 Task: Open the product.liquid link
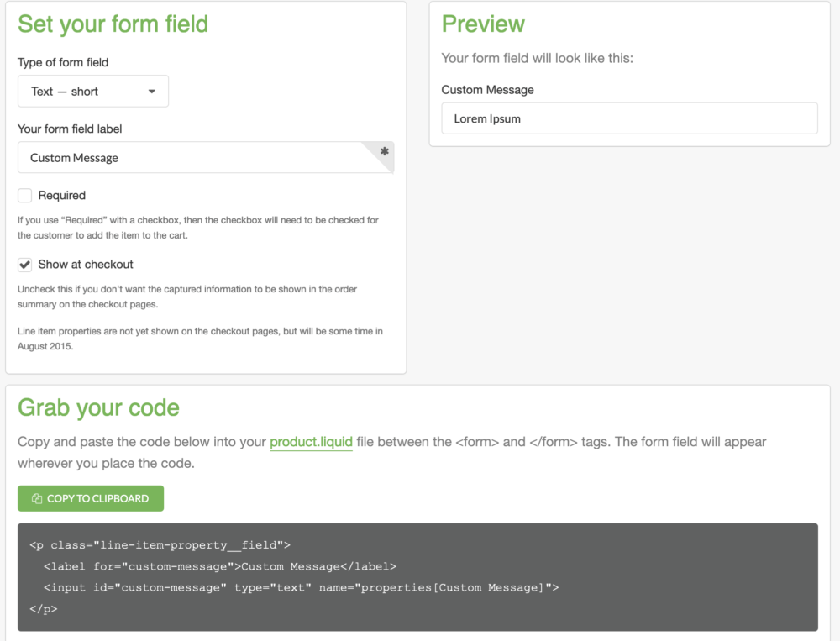(312, 442)
